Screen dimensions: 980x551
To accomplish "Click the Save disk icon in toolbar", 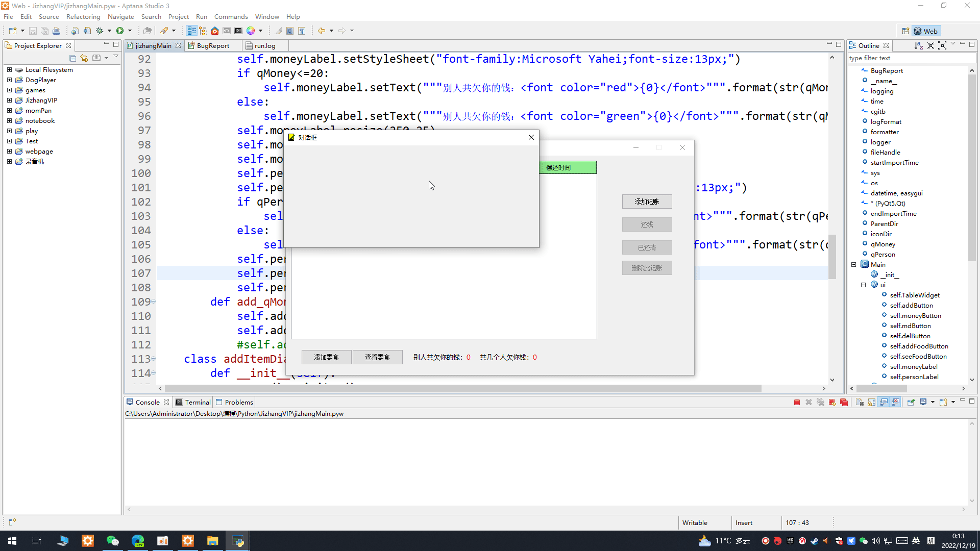I will (33, 31).
